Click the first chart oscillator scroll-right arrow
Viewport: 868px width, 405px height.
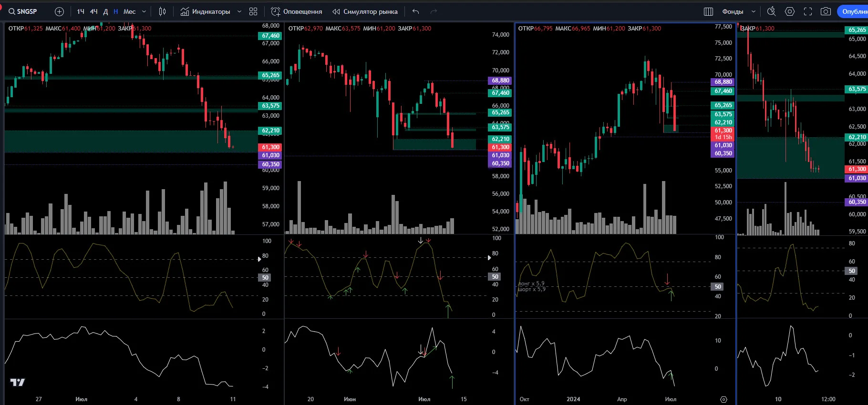[x=259, y=259]
